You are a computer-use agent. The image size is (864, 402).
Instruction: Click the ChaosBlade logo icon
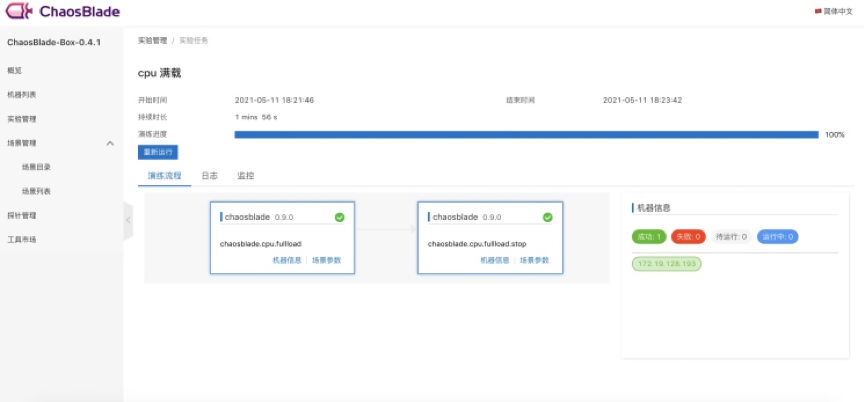pyautogui.click(x=19, y=10)
